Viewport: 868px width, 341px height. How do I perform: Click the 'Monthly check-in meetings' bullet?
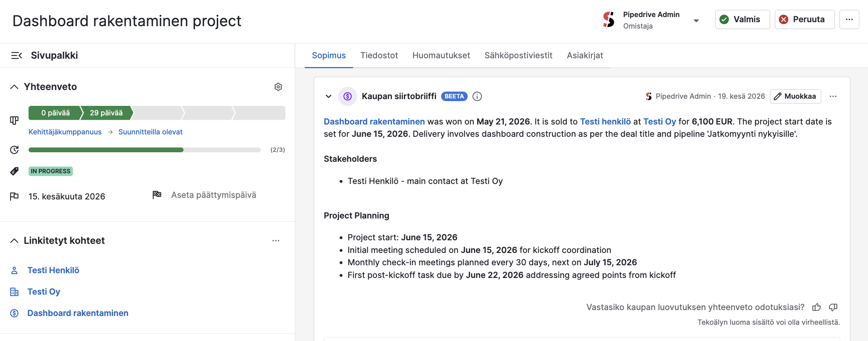point(492,262)
